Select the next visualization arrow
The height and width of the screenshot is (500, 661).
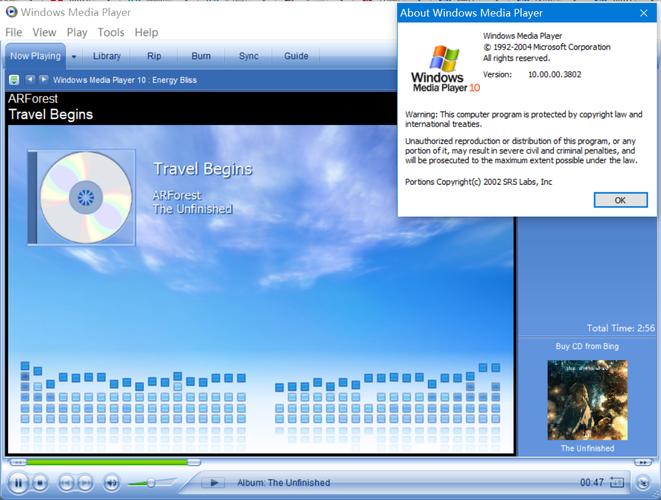42,79
